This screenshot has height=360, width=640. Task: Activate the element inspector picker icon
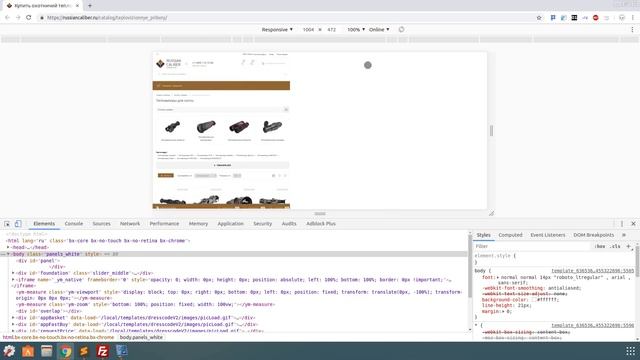coord(7,224)
